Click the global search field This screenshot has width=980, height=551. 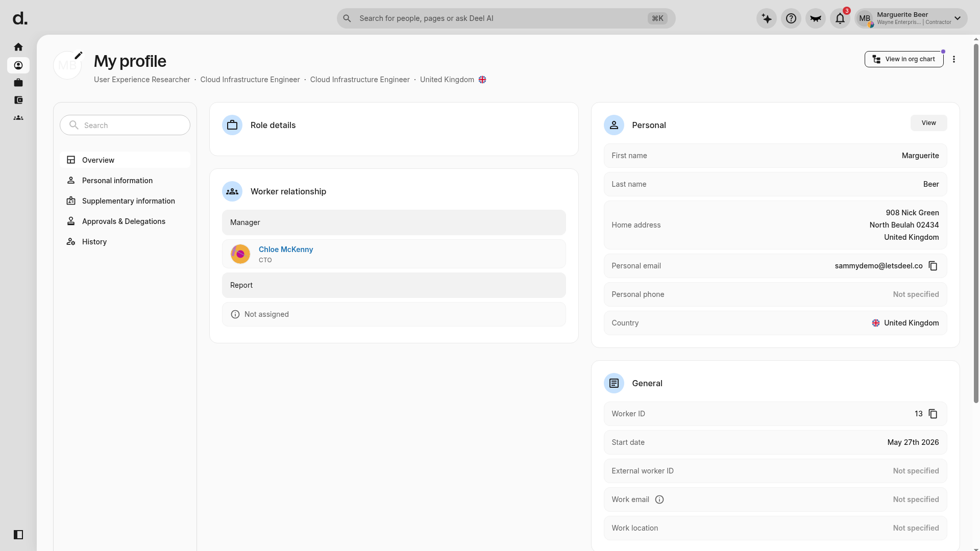click(506, 18)
